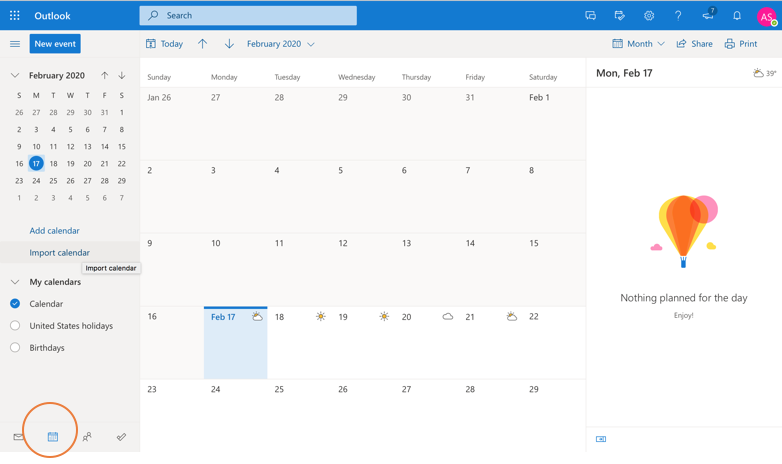Enable Birthdays calendar
Screen dimensions: 782x464
click(x=15, y=347)
